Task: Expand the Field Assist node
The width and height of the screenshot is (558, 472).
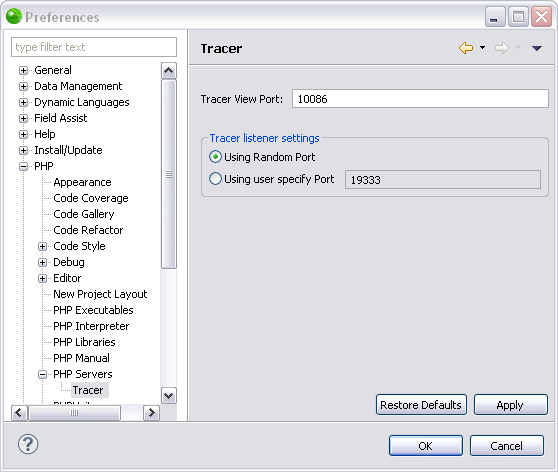Action: 23,118
